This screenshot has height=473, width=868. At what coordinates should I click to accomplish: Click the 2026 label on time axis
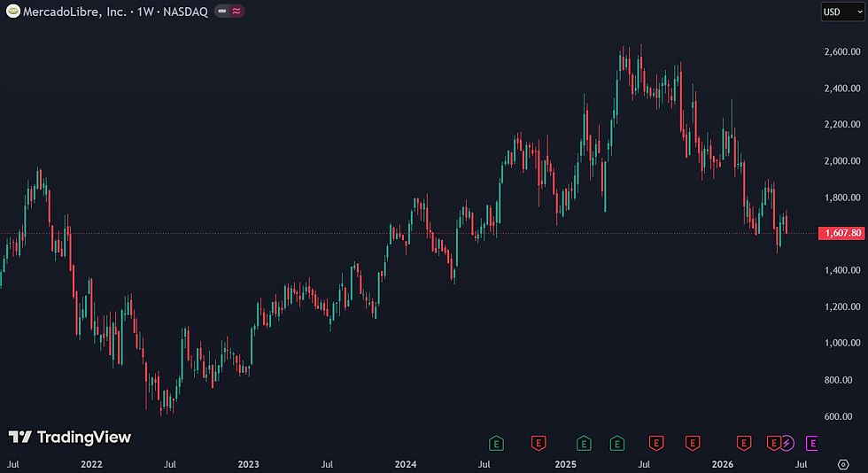click(723, 464)
